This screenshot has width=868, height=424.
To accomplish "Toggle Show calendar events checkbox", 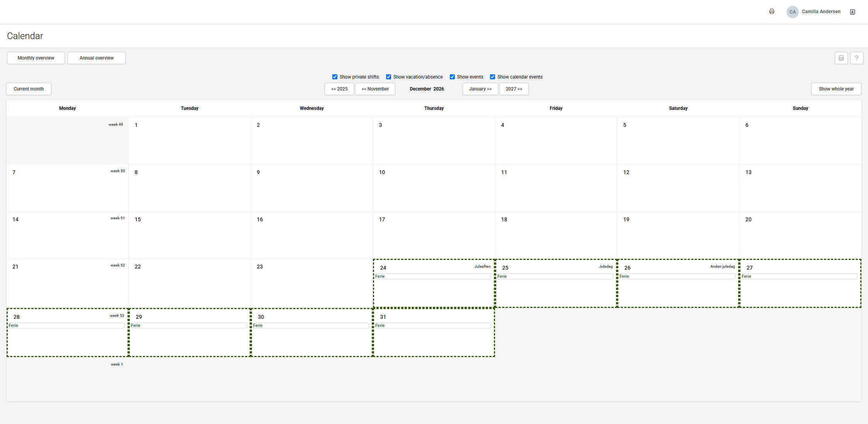I will [x=492, y=77].
